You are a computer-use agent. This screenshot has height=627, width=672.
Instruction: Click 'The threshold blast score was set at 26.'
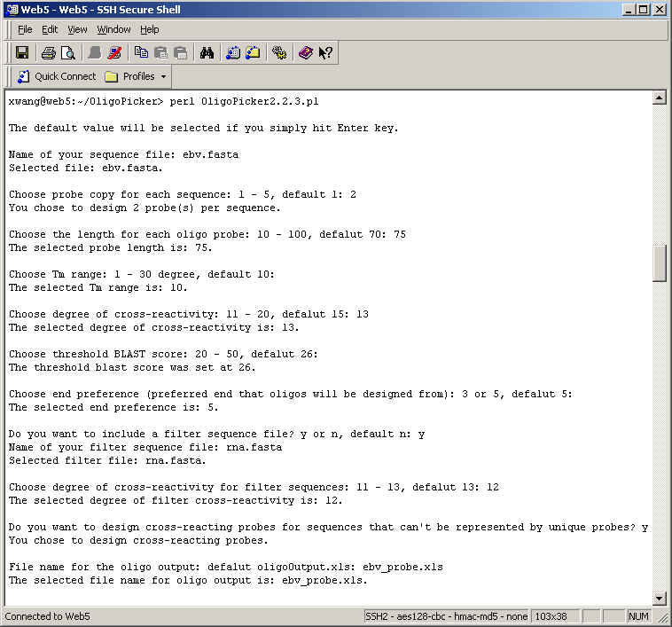[x=132, y=367]
